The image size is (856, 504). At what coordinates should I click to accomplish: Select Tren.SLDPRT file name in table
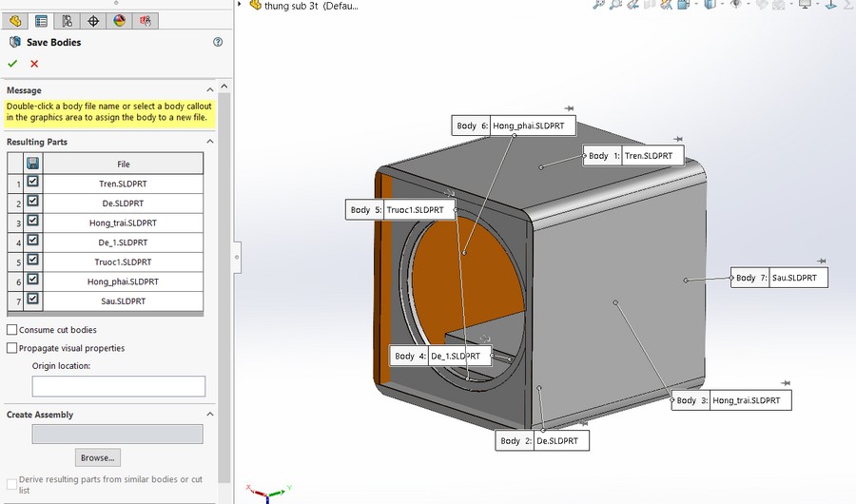123,184
